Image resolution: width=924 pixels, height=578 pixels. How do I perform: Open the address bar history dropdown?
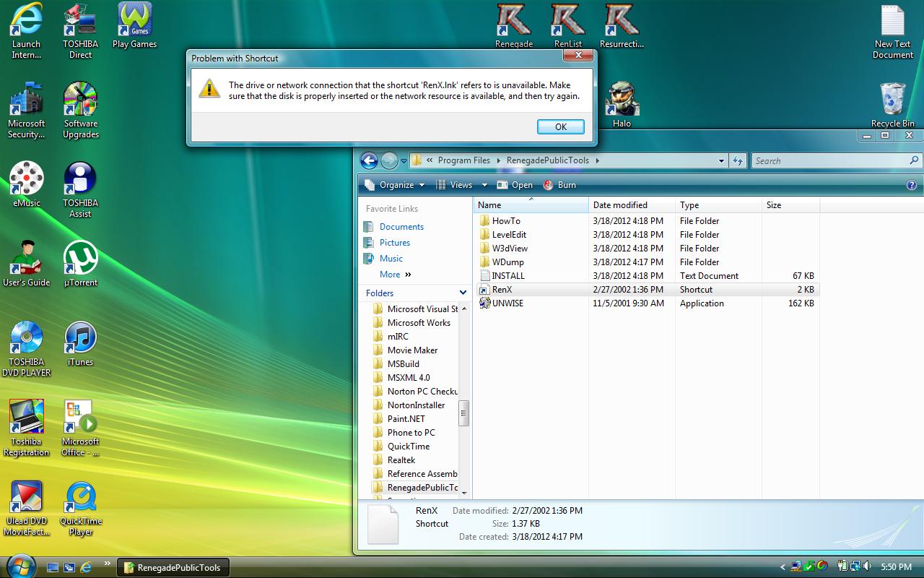pos(721,161)
